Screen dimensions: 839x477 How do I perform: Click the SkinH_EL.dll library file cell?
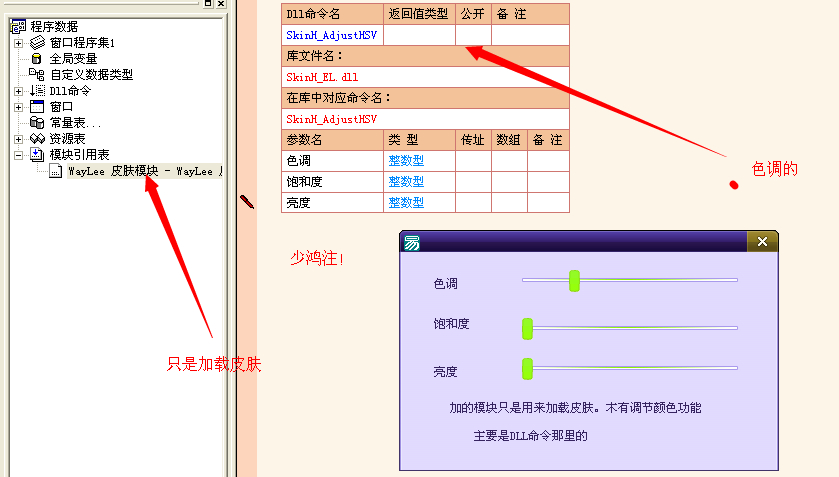click(425, 77)
